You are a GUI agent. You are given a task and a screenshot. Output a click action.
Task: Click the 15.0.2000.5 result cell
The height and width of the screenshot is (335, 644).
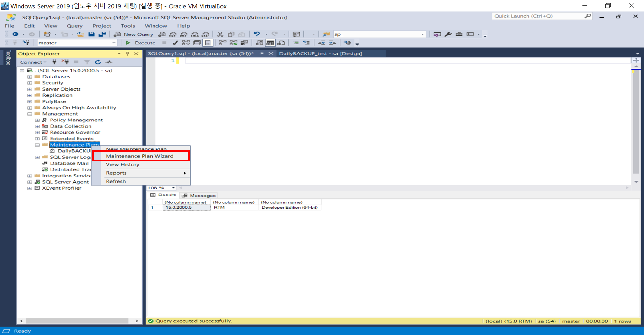pos(187,208)
